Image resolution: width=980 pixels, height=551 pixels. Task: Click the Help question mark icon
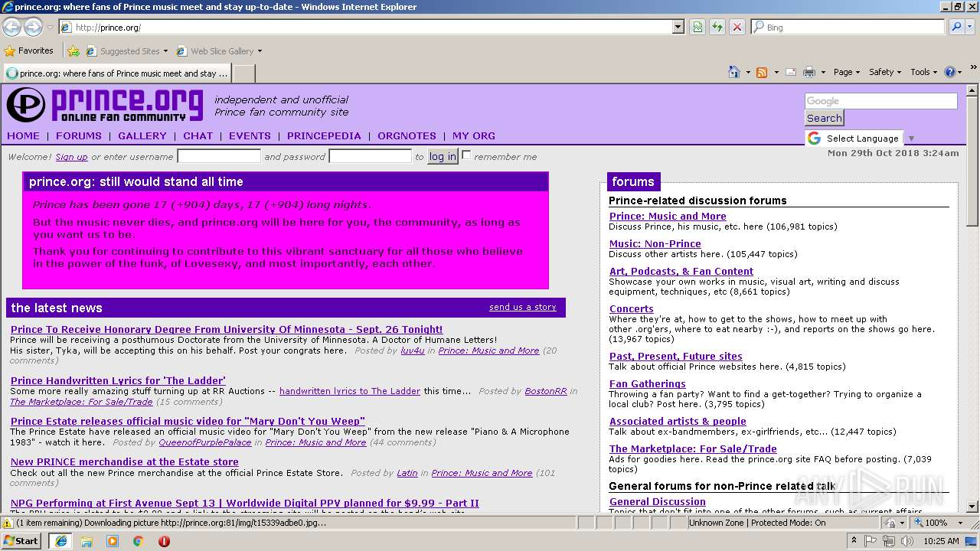pyautogui.click(x=950, y=72)
